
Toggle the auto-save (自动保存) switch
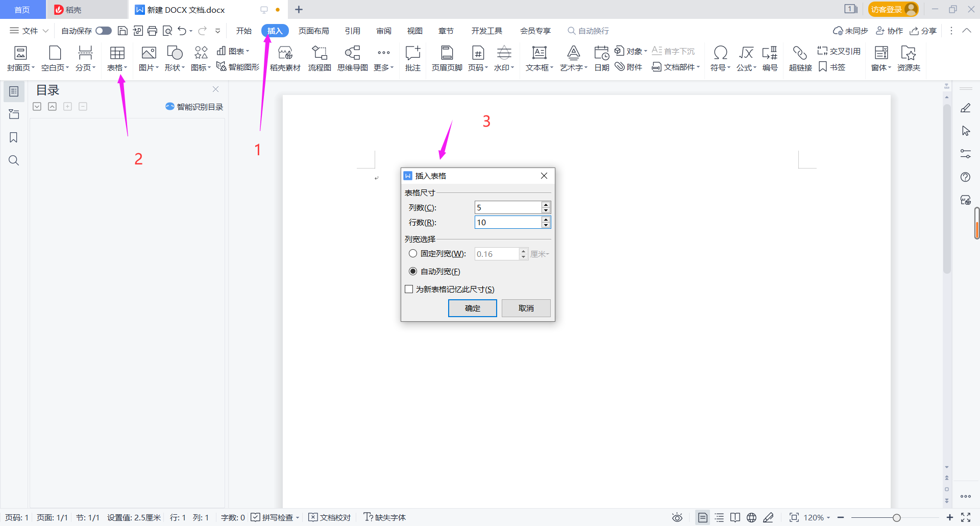click(104, 31)
